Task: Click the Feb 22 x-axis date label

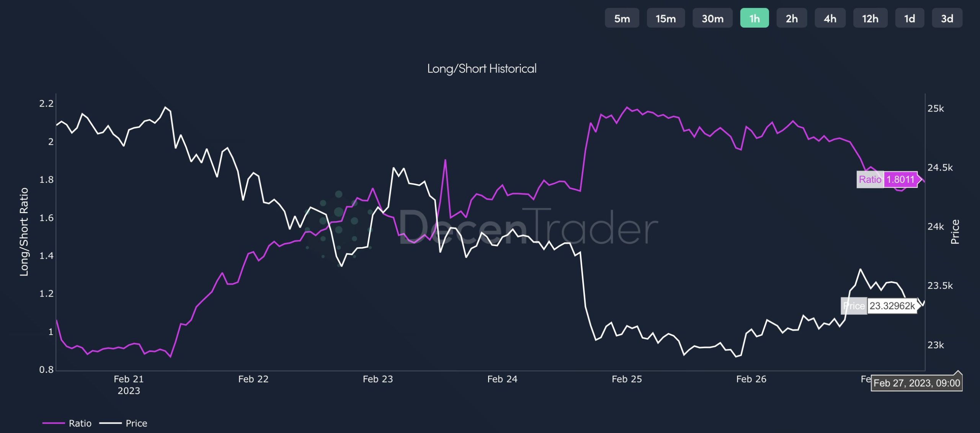Action: pos(253,379)
